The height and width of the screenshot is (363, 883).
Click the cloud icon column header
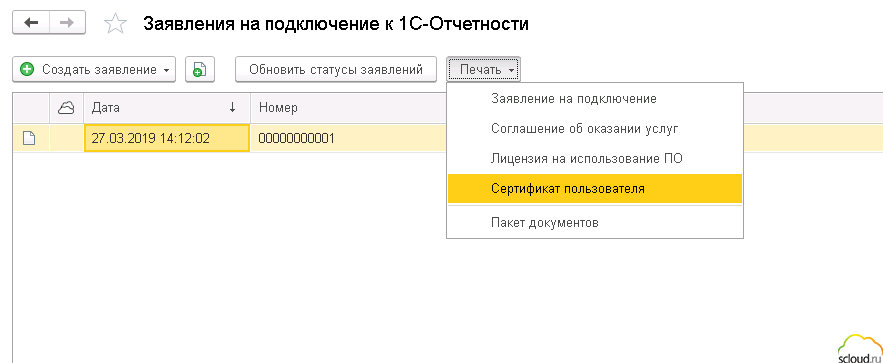pos(66,107)
